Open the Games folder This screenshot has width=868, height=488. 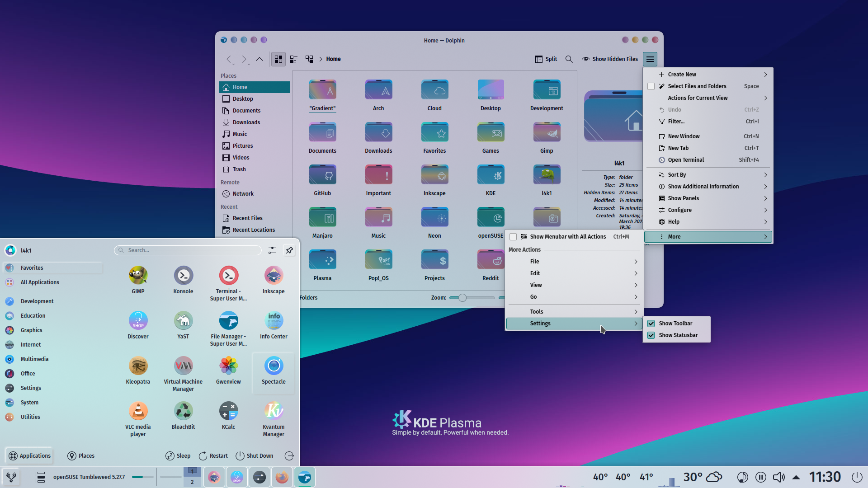click(x=491, y=138)
